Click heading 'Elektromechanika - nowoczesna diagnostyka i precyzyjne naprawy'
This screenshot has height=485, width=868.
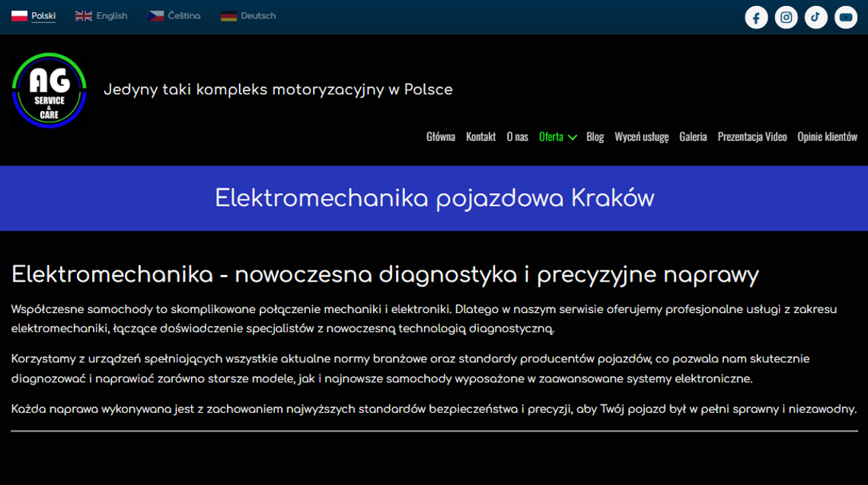coord(385,275)
